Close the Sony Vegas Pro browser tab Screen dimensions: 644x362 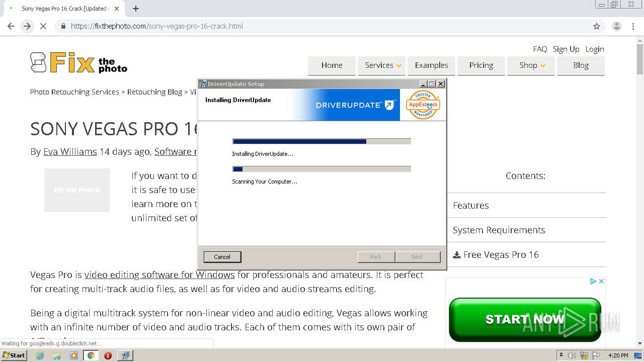click(117, 9)
